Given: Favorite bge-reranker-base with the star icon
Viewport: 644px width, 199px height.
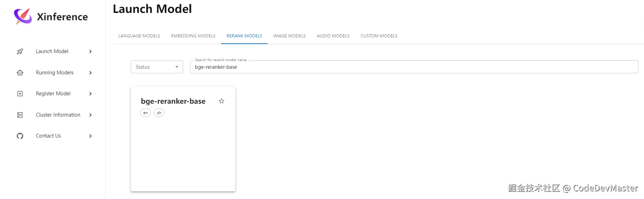Looking at the screenshot, I should pos(221,101).
